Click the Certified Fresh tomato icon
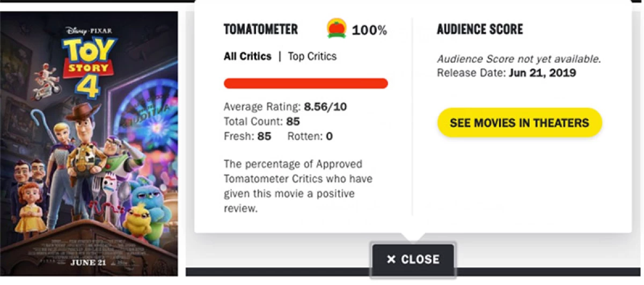The image size is (644, 285). tap(336, 28)
